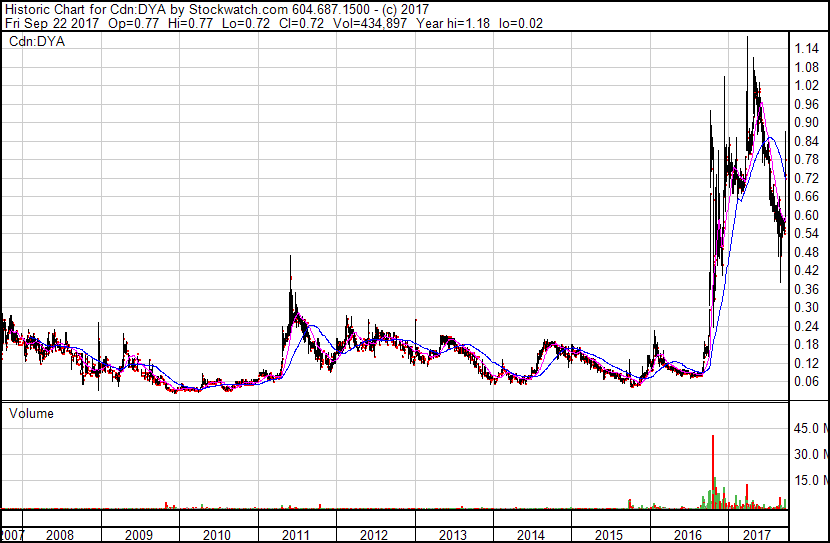Click the 0.78 price axis label
The image size is (830, 543).
pos(807,159)
